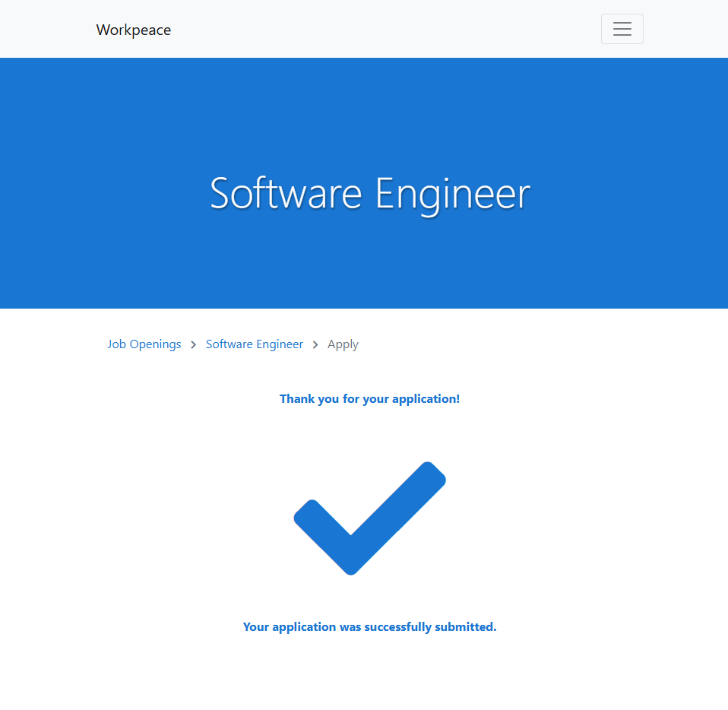The width and height of the screenshot is (728, 710).
Task: Click the chevron before Apply breadcrumb
Action: pyautogui.click(x=315, y=345)
